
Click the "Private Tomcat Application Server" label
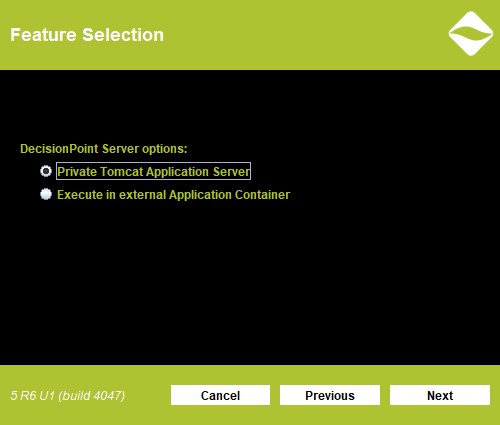[x=153, y=171]
